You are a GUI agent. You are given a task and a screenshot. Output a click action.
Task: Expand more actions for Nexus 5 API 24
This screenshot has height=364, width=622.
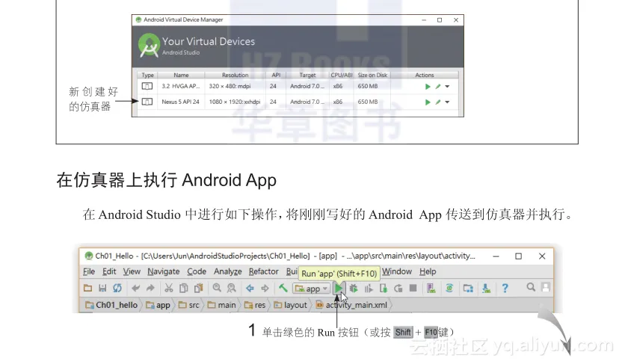coord(447,102)
